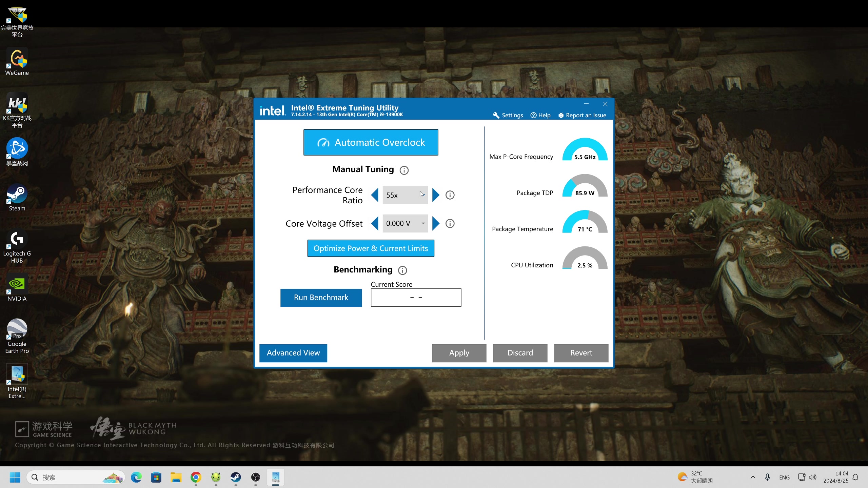Viewport: 868px width, 488px height.
Task: Increase Core Voltage Offset with right arrow
Action: [x=436, y=223]
